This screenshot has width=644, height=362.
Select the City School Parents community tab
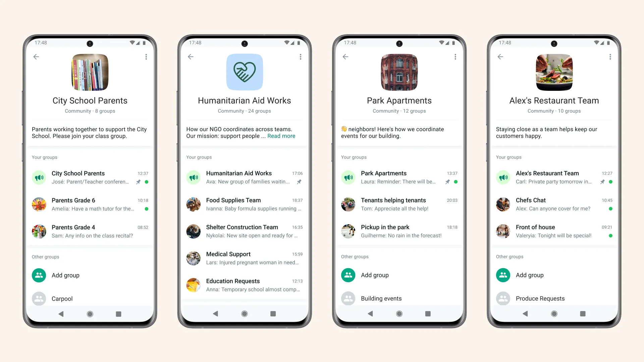tap(90, 100)
